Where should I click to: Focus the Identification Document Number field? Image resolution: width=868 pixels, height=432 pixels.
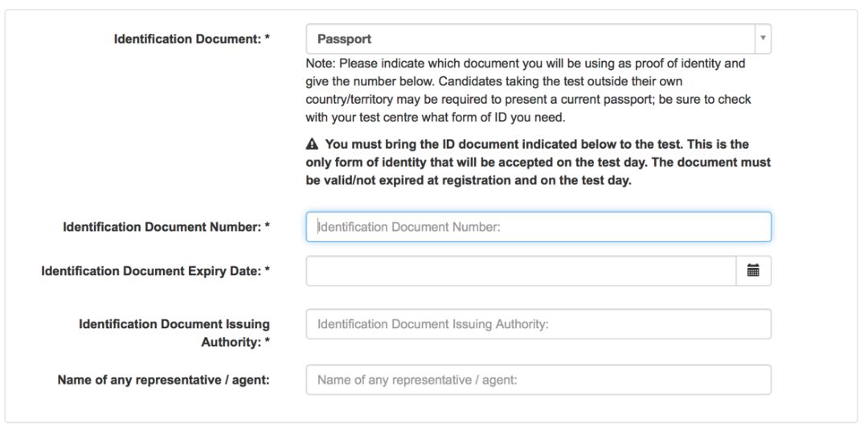538,227
